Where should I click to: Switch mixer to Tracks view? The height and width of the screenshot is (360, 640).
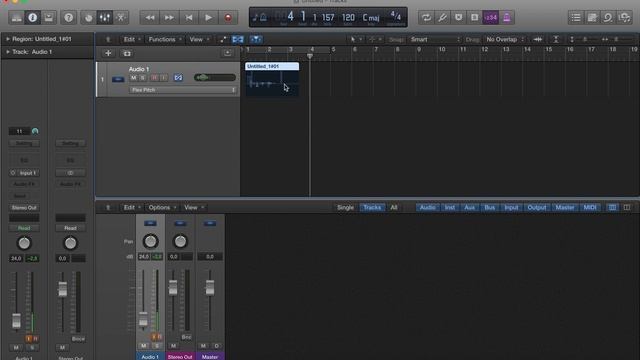372,207
